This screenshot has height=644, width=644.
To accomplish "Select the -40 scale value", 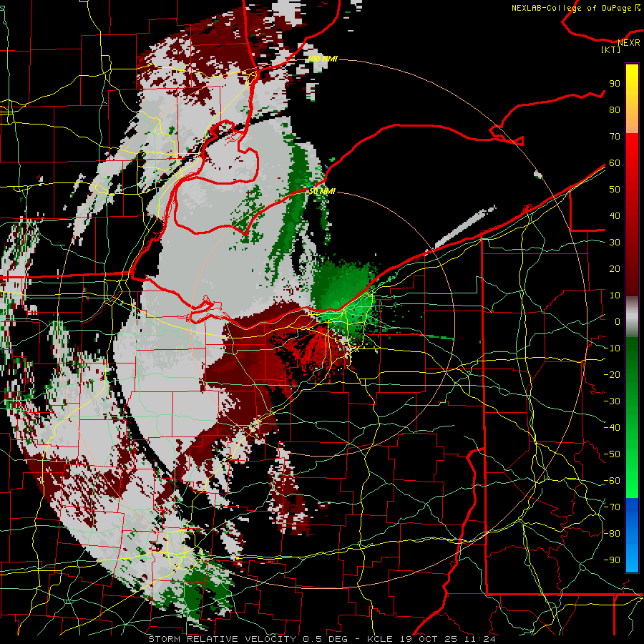I will point(612,428).
